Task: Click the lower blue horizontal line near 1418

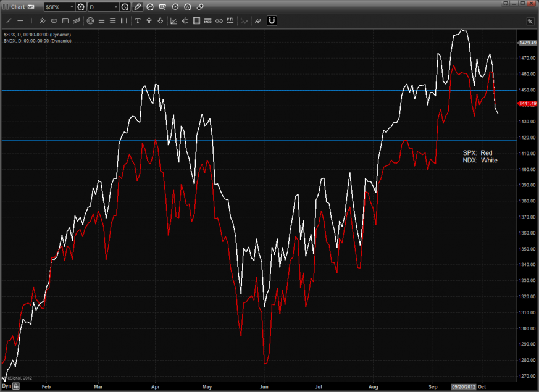Action: tap(259, 140)
